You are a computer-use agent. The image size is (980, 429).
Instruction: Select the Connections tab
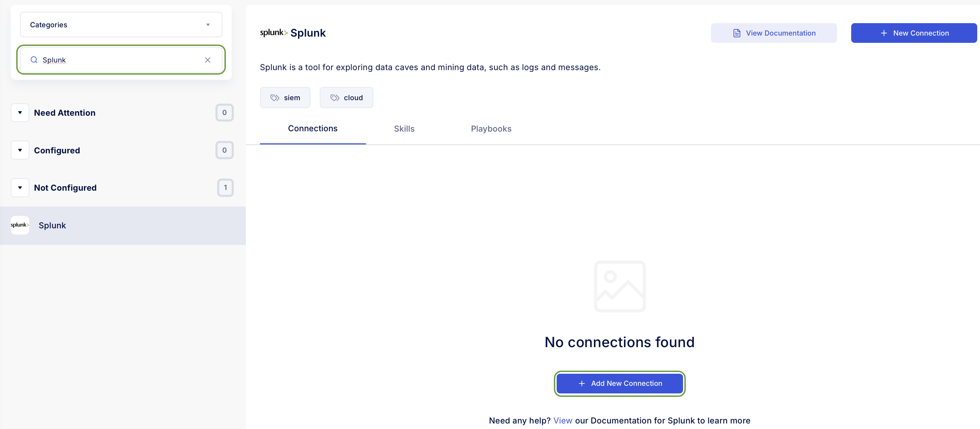tap(313, 128)
